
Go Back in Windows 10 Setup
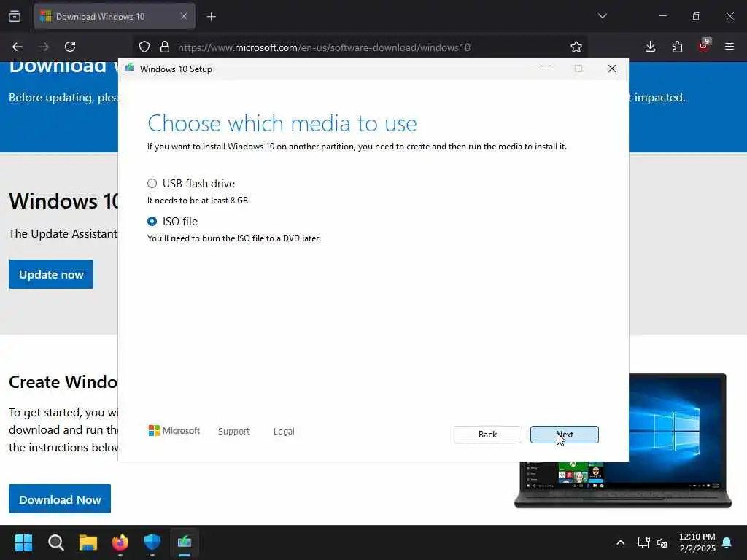(x=487, y=435)
